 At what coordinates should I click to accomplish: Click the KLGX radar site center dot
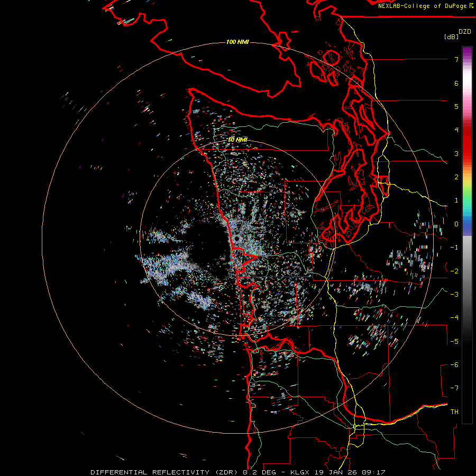point(237,239)
